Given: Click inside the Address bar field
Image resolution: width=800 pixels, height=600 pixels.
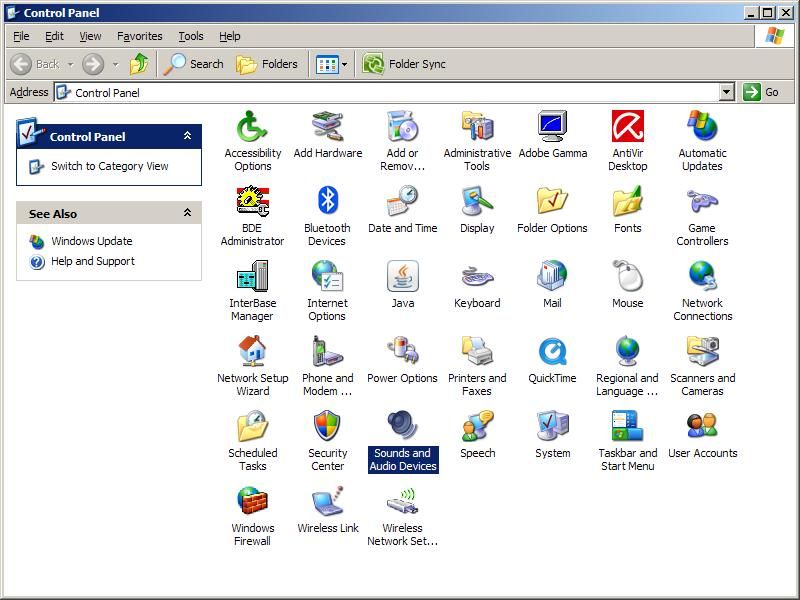Looking at the screenshot, I should pos(400,92).
